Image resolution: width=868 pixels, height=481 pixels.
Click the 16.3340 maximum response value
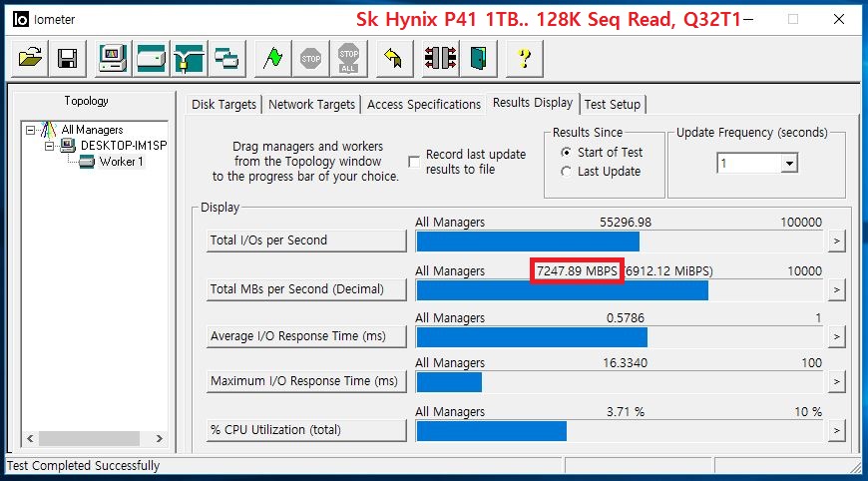pos(625,363)
